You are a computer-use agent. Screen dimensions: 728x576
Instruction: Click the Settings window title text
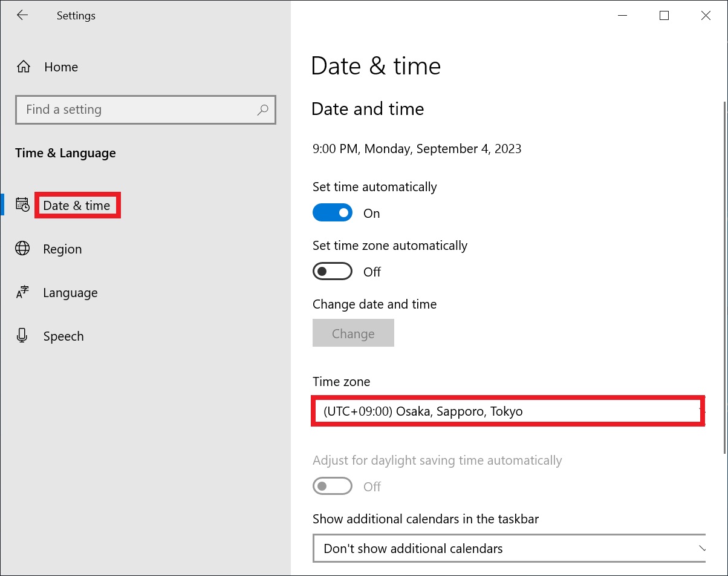76,16
